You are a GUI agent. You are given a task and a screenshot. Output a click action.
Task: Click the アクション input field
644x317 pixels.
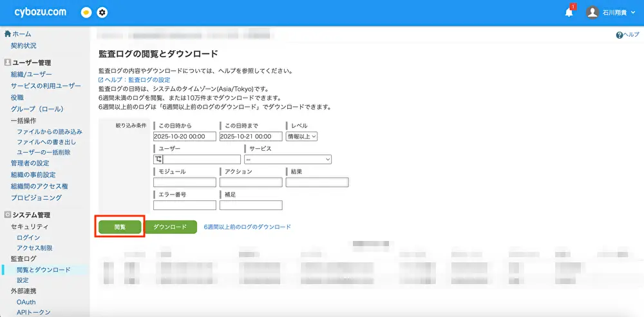pos(251,182)
